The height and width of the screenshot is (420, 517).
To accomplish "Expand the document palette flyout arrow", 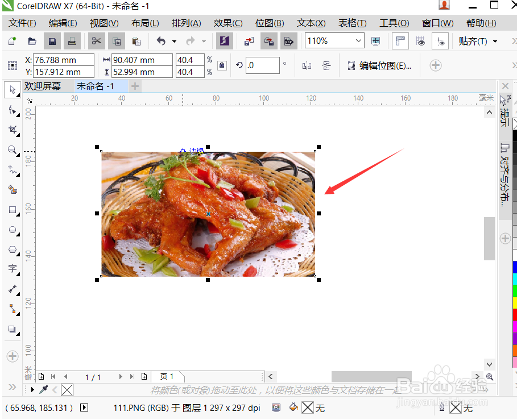I will pyautogui.click(x=32, y=390).
